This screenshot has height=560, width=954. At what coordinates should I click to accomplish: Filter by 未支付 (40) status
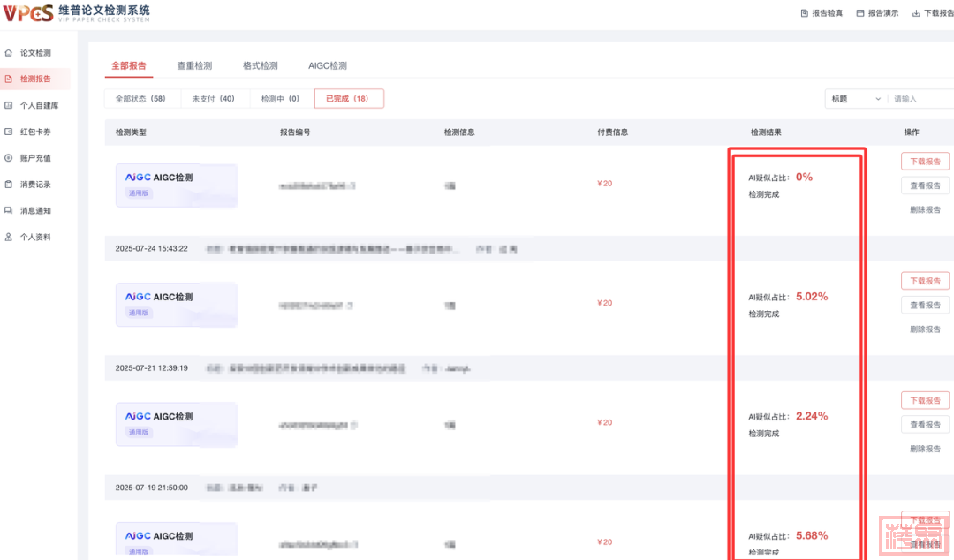[214, 99]
